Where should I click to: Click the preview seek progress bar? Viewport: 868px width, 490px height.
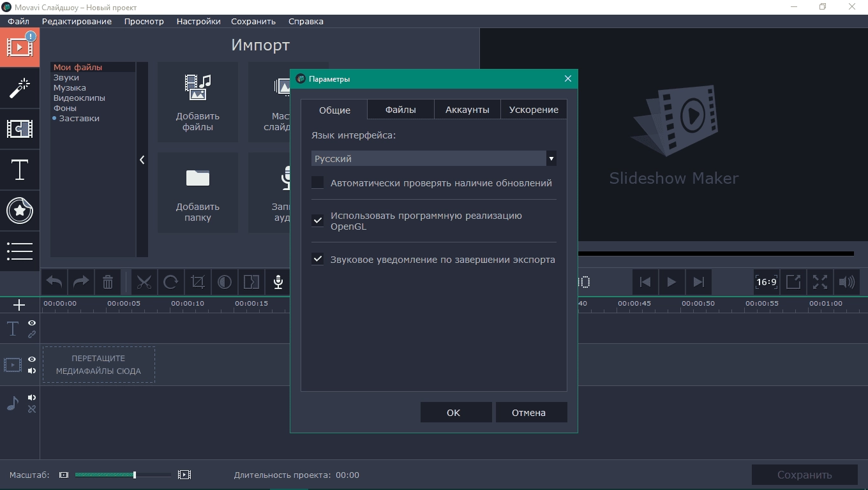point(715,253)
